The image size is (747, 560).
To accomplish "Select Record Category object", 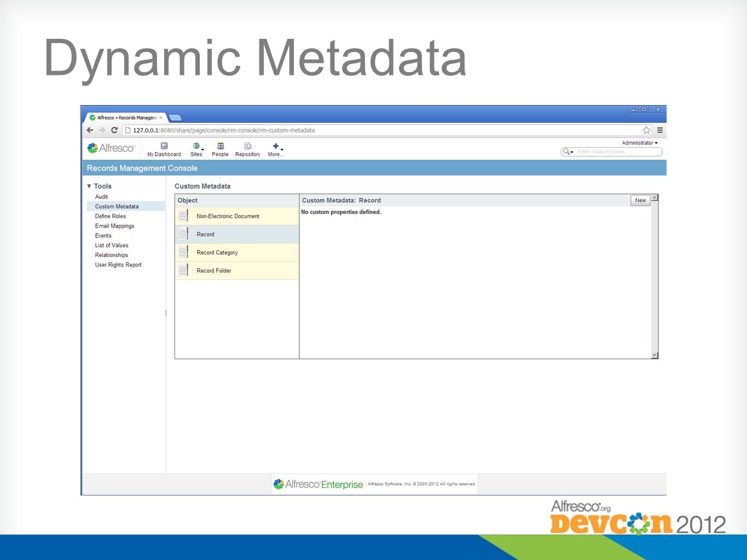I will click(x=237, y=252).
